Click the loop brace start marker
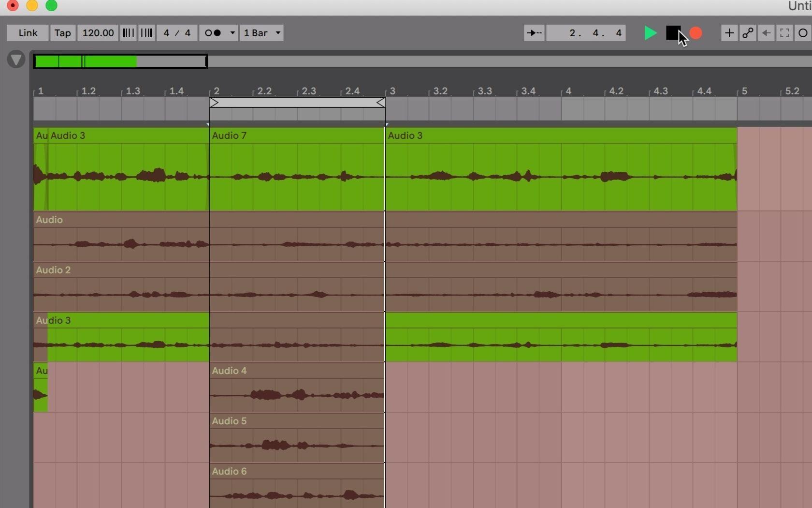 click(x=215, y=103)
